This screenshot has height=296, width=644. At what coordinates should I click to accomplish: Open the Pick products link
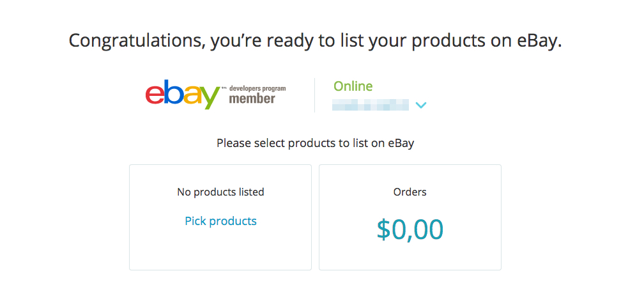pyautogui.click(x=220, y=221)
